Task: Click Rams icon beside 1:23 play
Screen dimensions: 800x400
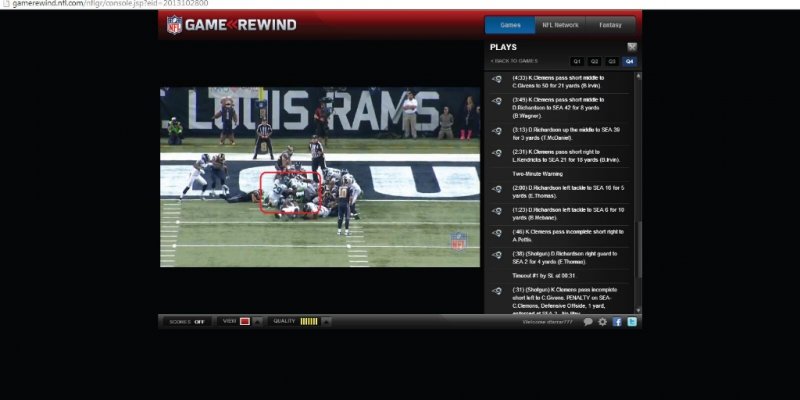Action: (x=496, y=211)
